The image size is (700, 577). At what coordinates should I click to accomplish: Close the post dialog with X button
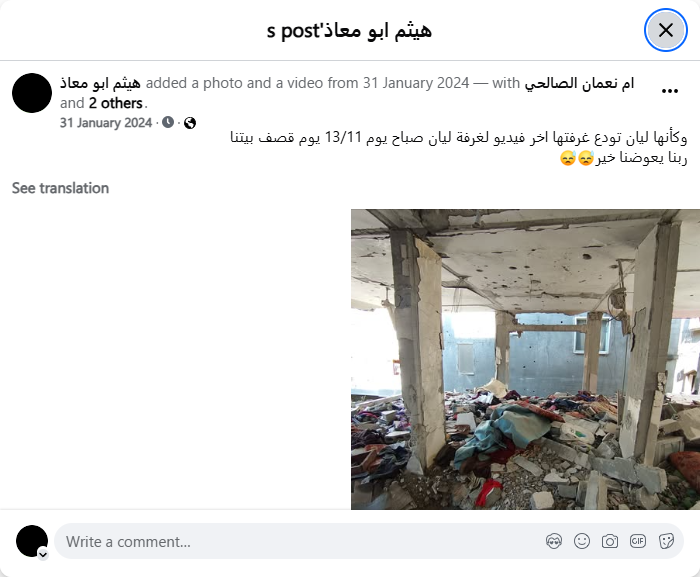(x=665, y=30)
